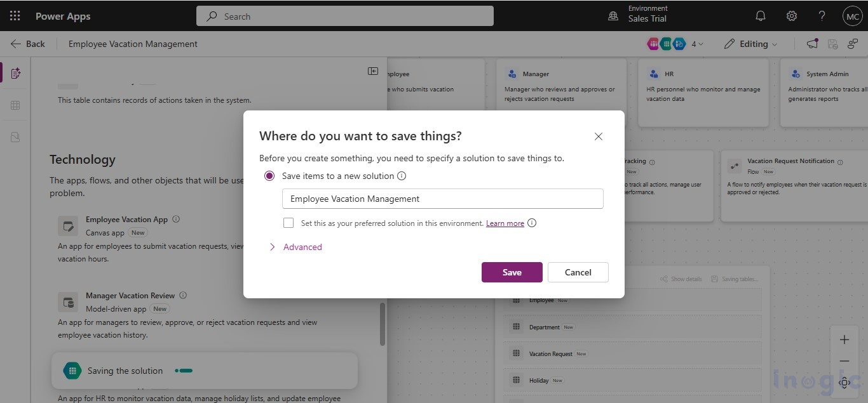Click the fit to screen icon
The image size is (868, 403).
tap(844, 383)
